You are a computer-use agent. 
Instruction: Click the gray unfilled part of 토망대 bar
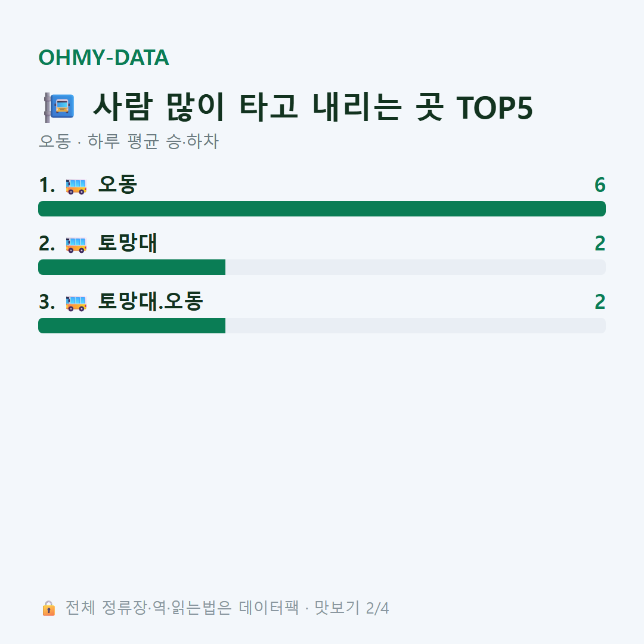pos(416,267)
